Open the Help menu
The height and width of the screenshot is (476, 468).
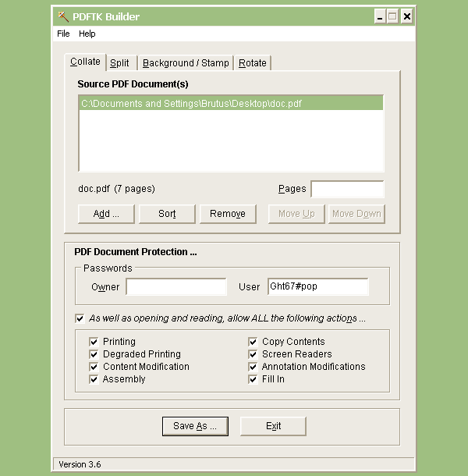click(x=87, y=34)
